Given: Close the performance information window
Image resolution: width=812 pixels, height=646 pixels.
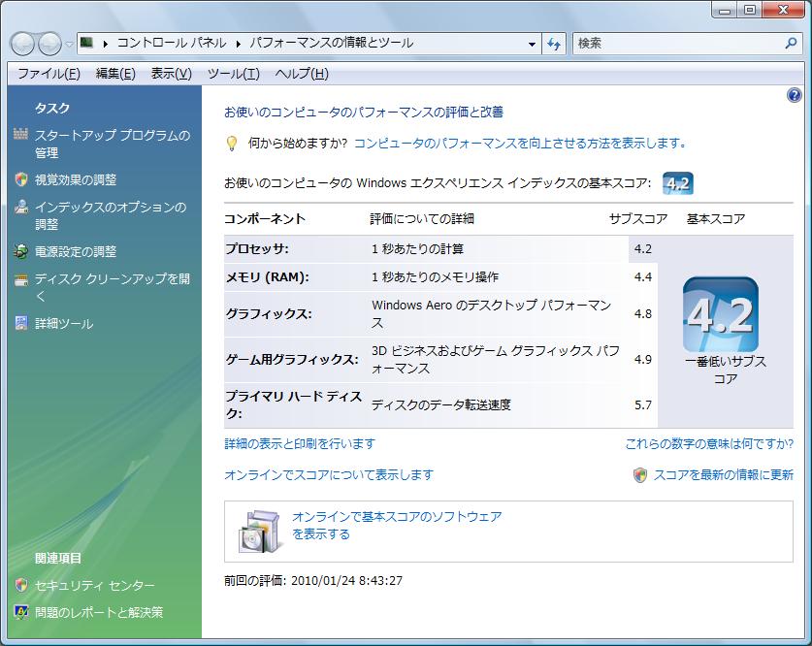Looking at the screenshot, I should (783, 10).
